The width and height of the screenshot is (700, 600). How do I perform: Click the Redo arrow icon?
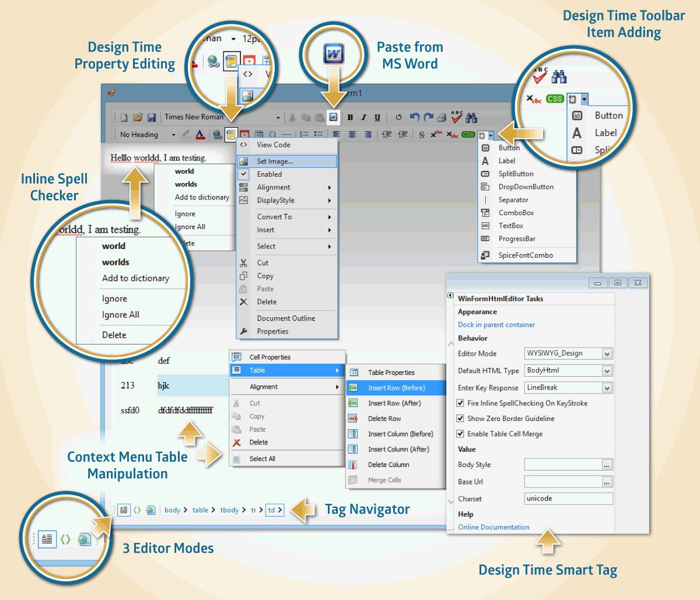[x=428, y=117]
